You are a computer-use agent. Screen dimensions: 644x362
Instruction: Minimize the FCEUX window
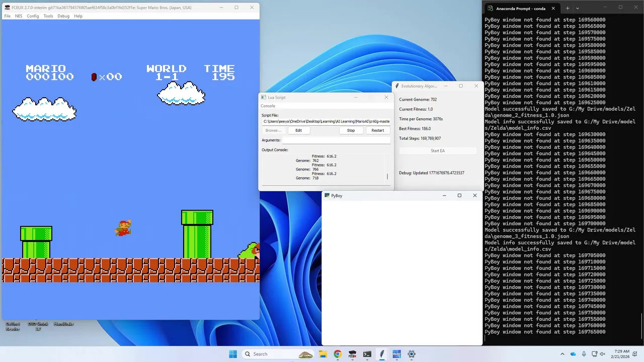(221, 8)
